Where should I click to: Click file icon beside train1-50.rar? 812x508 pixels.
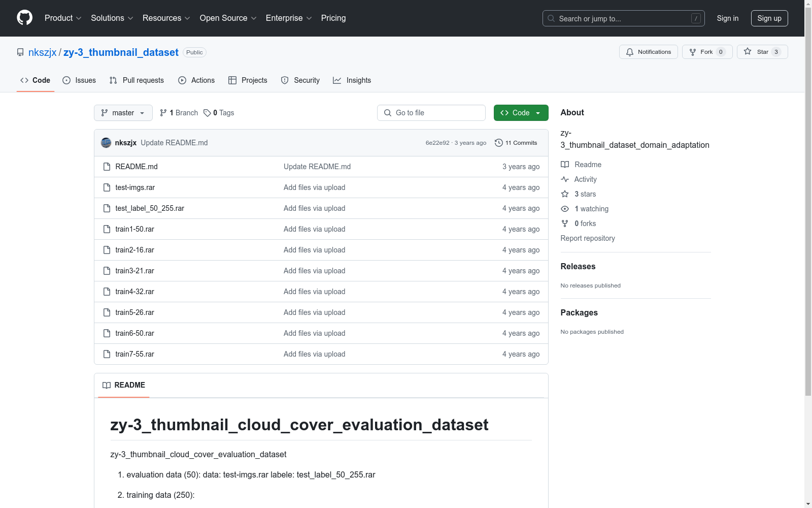(x=107, y=229)
